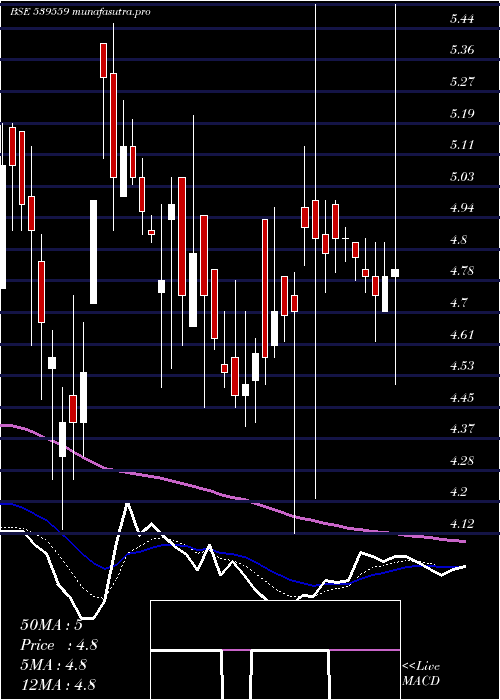Pick the 4.45 price axis label
Image resolution: width=500 pixels, height=700 pixels.
pyautogui.click(x=462, y=397)
